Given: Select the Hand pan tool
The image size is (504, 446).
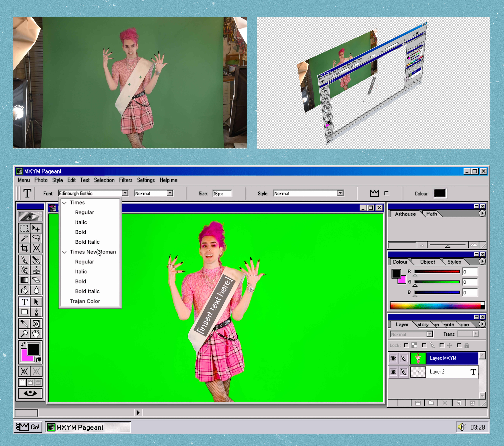Looking at the screenshot, I should click(x=36, y=334).
